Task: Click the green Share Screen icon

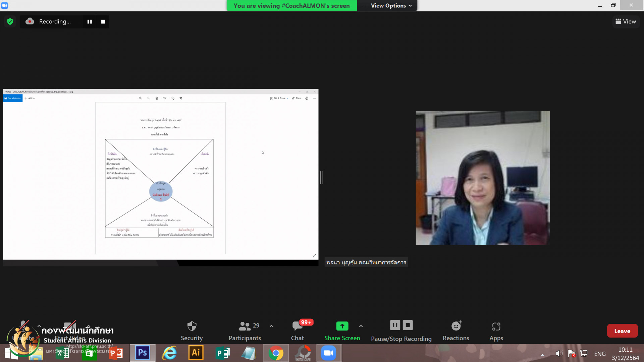Action: [x=342, y=326]
